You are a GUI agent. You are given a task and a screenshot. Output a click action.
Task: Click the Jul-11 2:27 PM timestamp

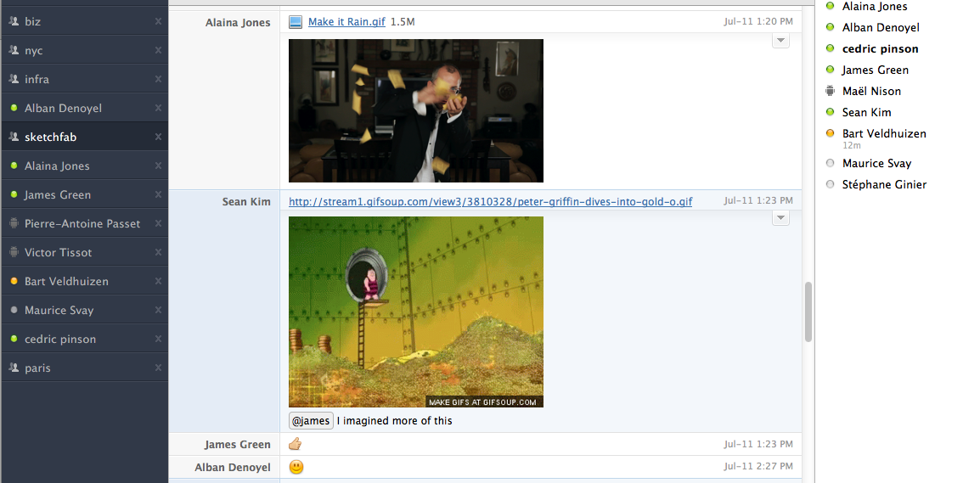[758, 466]
